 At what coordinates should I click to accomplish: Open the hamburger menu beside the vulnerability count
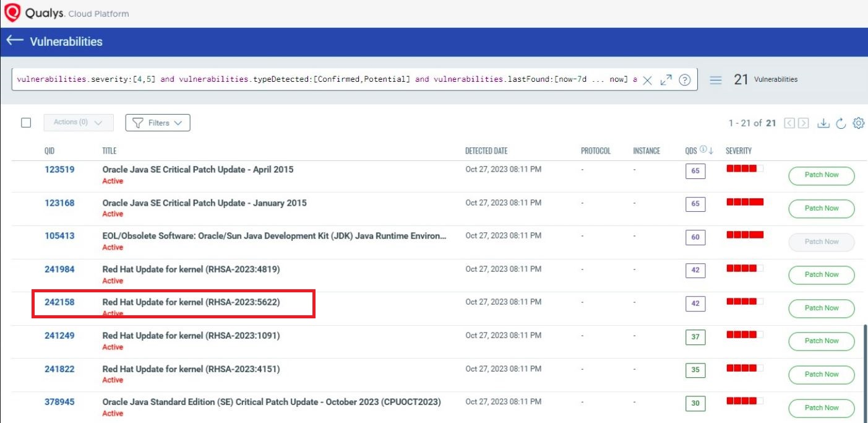(716, 80)
